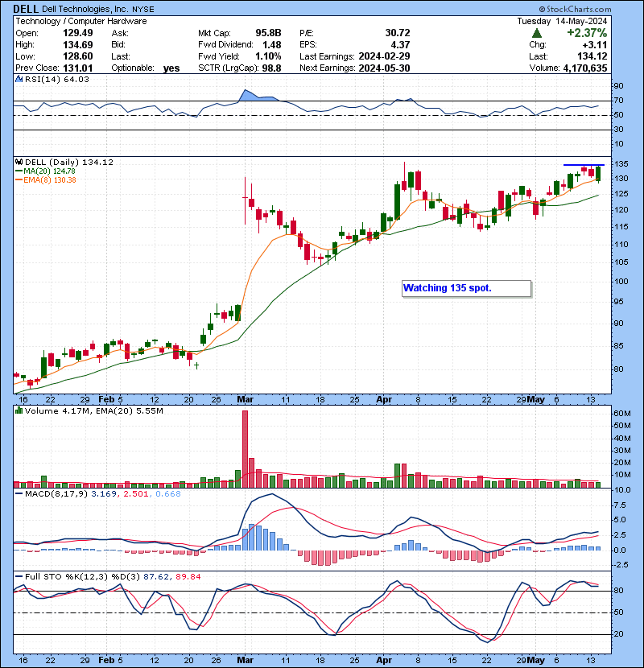Screen dimensions: 644x668
Task: Click the 100 price axis label
Action: tap(621, 281)
